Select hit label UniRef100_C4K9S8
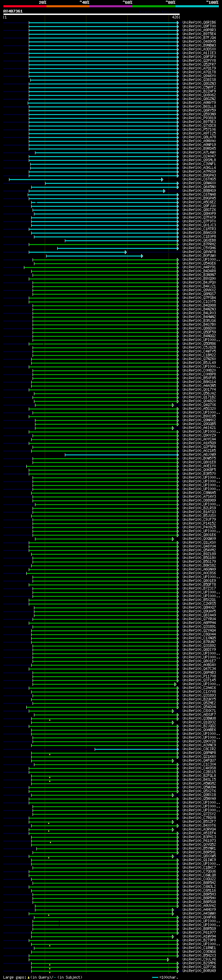 (199, 768)
